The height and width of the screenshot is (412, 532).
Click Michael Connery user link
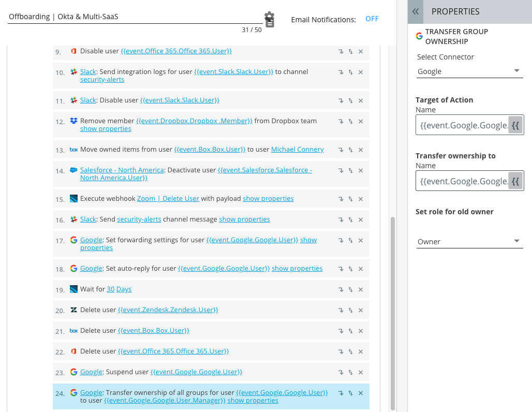coord(297,150)
